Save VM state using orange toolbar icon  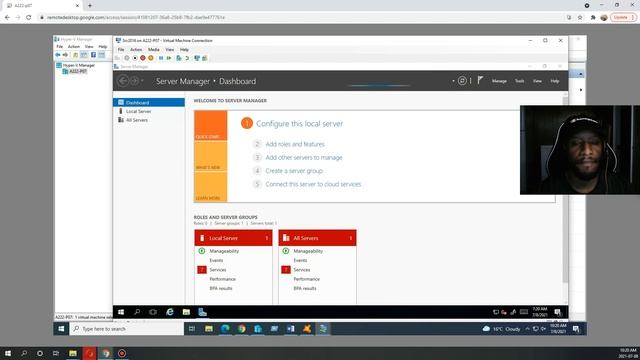click(x=151, y=58)
